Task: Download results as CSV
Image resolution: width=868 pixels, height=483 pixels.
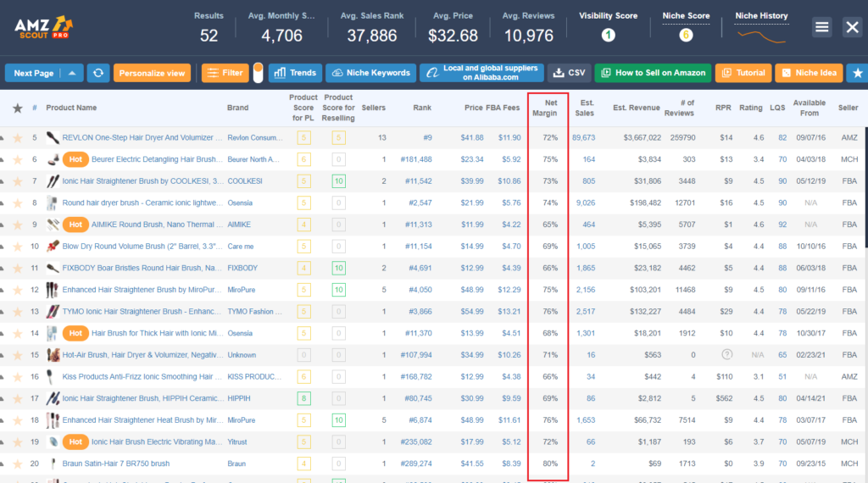Action: pos(569,73)
